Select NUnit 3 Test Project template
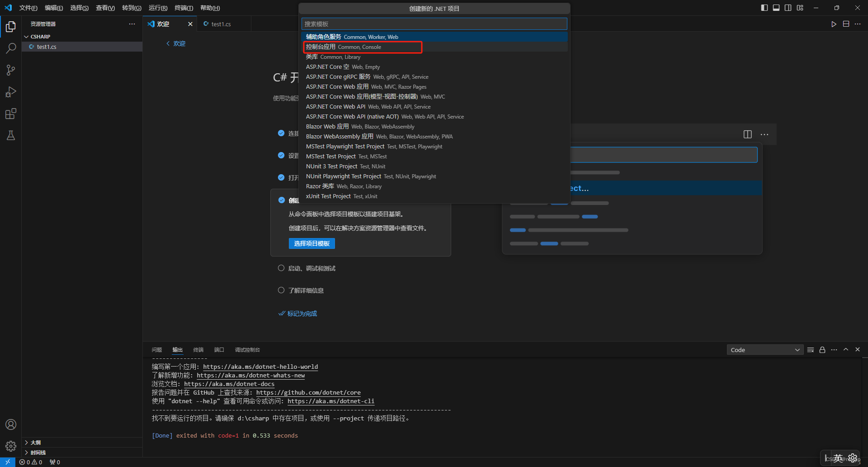Viewport: 868px width, 467px height. tap(434, 167)
